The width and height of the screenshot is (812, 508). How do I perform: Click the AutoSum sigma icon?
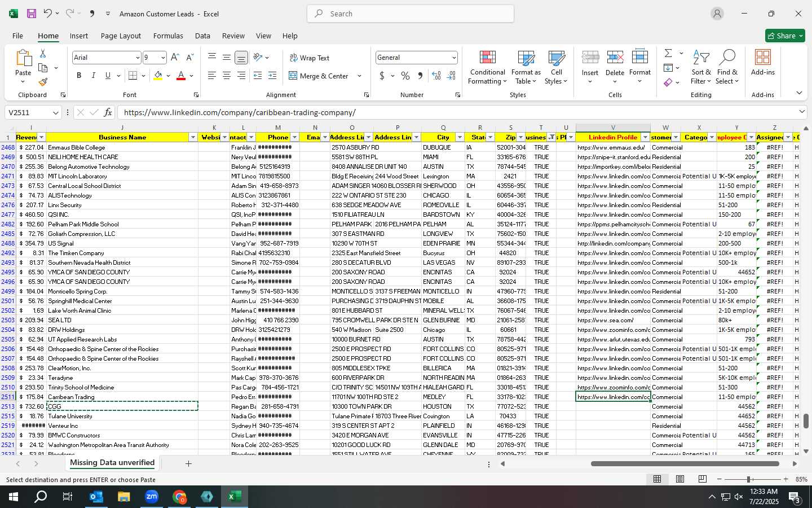click(x=668, y=53)
